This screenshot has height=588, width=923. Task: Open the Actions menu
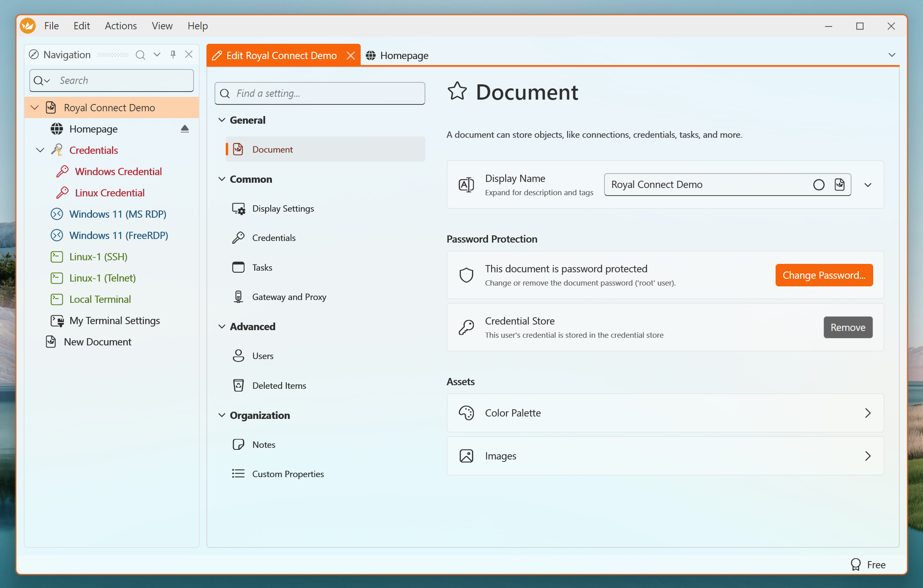120,26
